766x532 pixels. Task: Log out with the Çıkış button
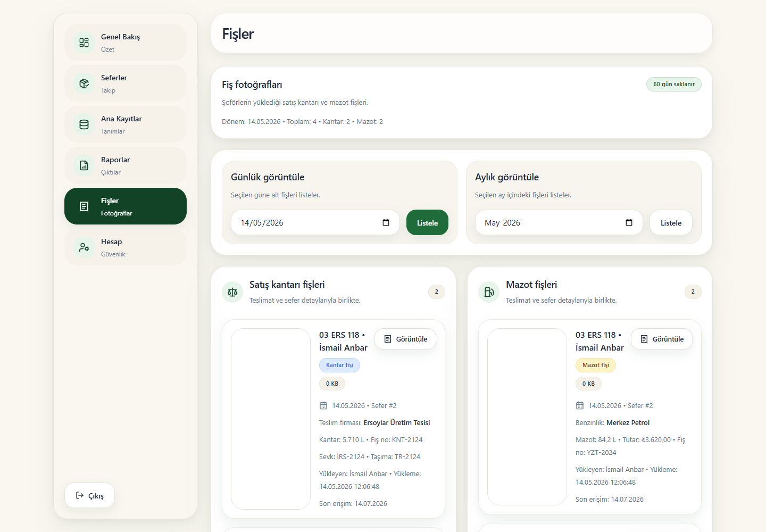click(89, 495)
